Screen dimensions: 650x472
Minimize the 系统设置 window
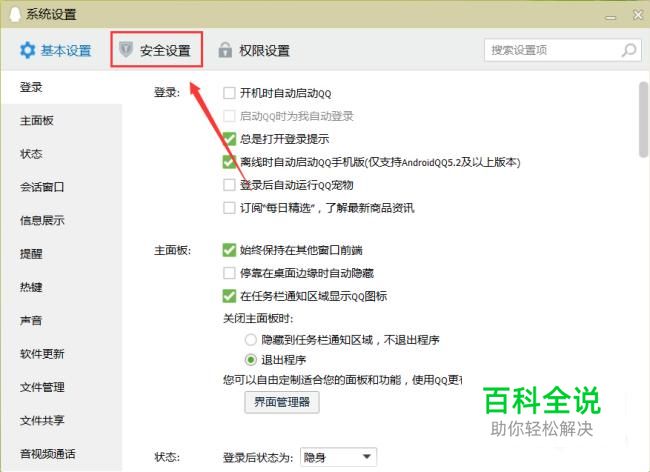(610, 17)
